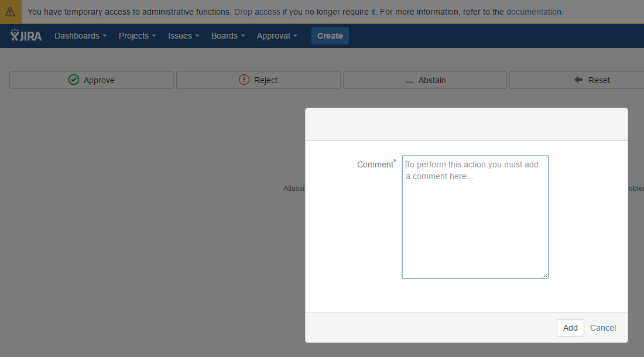Open the Approval menu

pyautogui.click(x=276, y=36)
